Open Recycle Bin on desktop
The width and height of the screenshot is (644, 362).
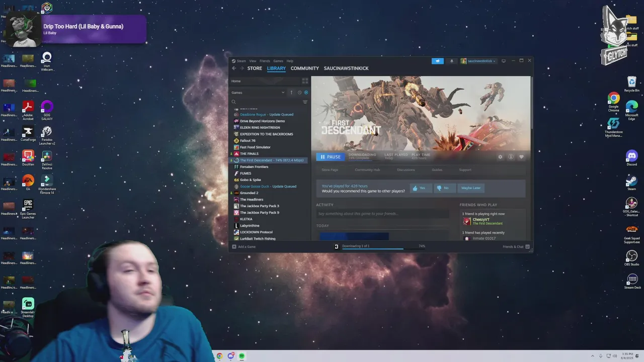pos(631,84)
